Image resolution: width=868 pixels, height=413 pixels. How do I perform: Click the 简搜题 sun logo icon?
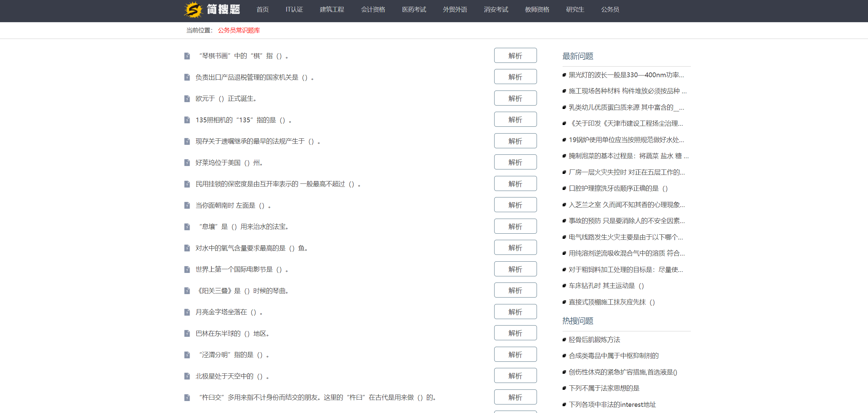pyautogui.click(x=193, y=10)
